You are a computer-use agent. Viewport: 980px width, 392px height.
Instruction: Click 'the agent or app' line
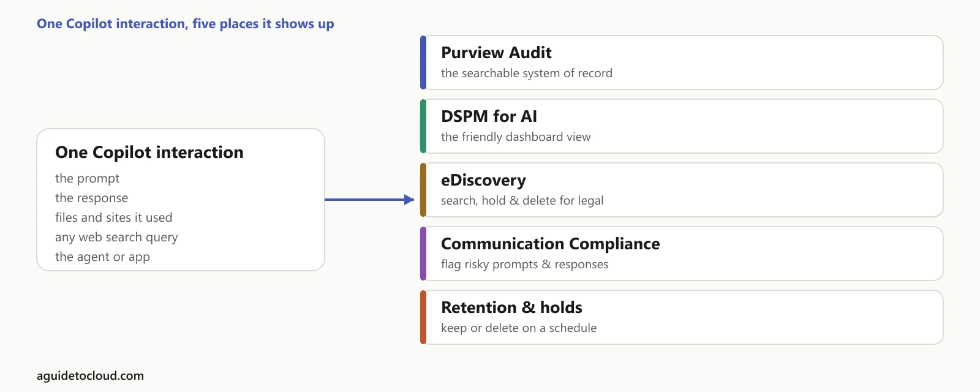pos(102,257)
